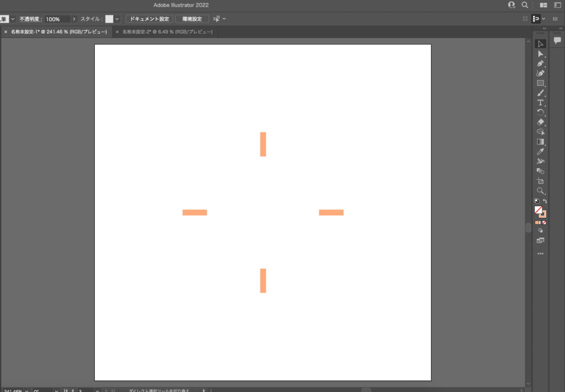Screen dimensions: 565x392
Task: Select the Direct Selection tool
Action: (x=540, y=54)
